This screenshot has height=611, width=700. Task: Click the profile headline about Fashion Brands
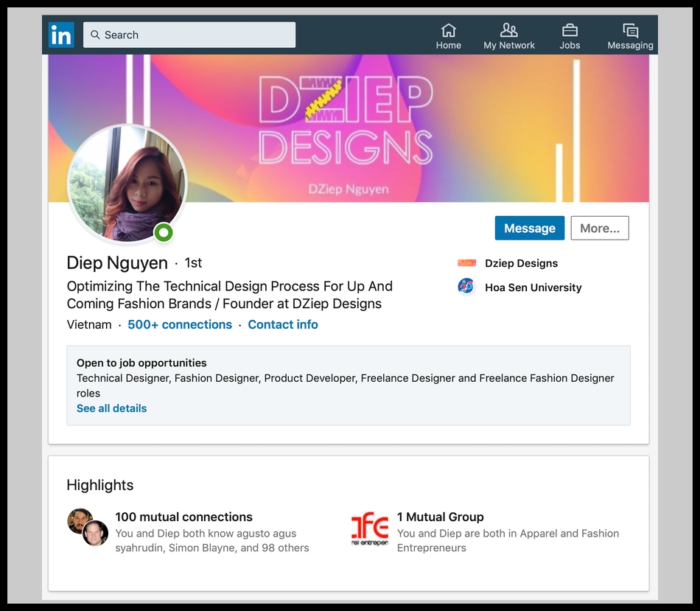229,295
